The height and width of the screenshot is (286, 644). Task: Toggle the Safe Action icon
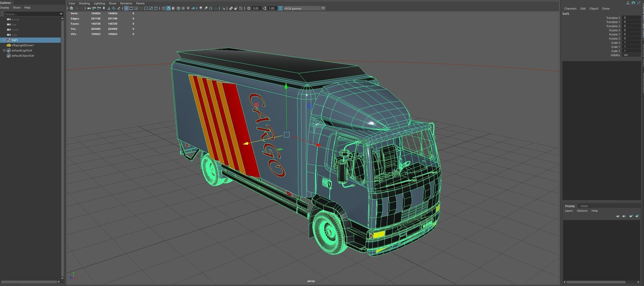tap(151, 8)
